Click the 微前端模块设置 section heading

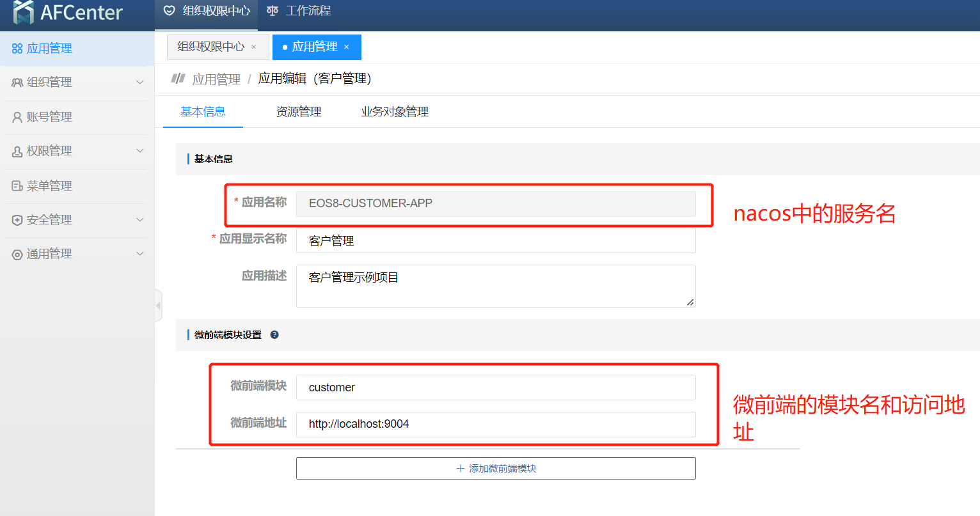[x=228, y=334]
